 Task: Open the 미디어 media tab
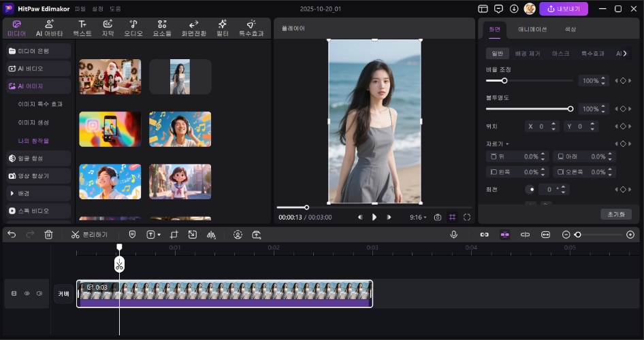click(x=16, y=29)
